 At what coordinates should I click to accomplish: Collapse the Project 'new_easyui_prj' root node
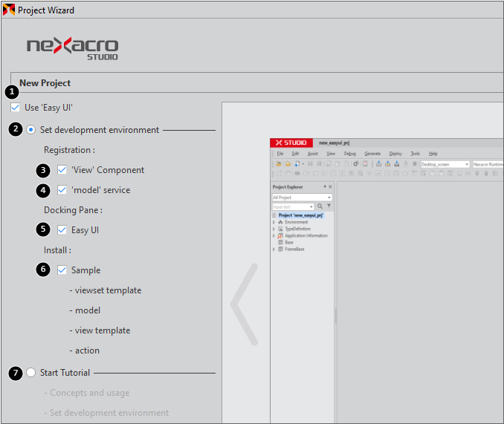click(x=274, y=215)
